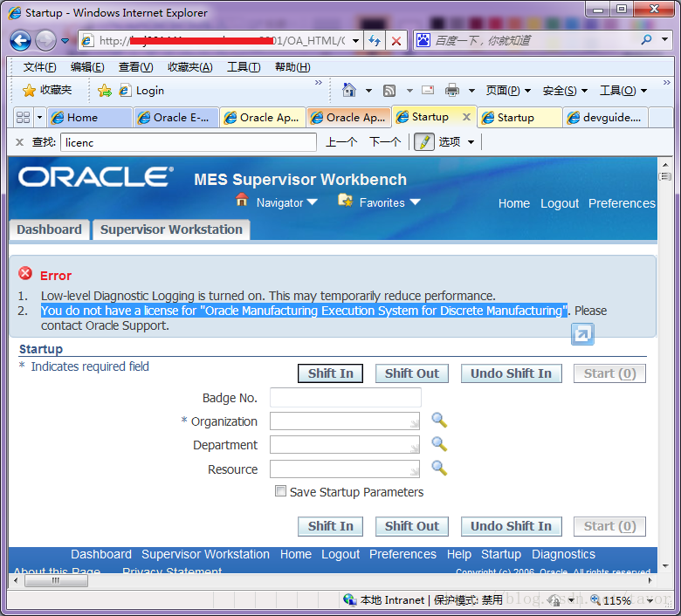Expand the address bar URL dropdown
The width and height of the screenshot is (681, 616).
(x=355, y=41)
